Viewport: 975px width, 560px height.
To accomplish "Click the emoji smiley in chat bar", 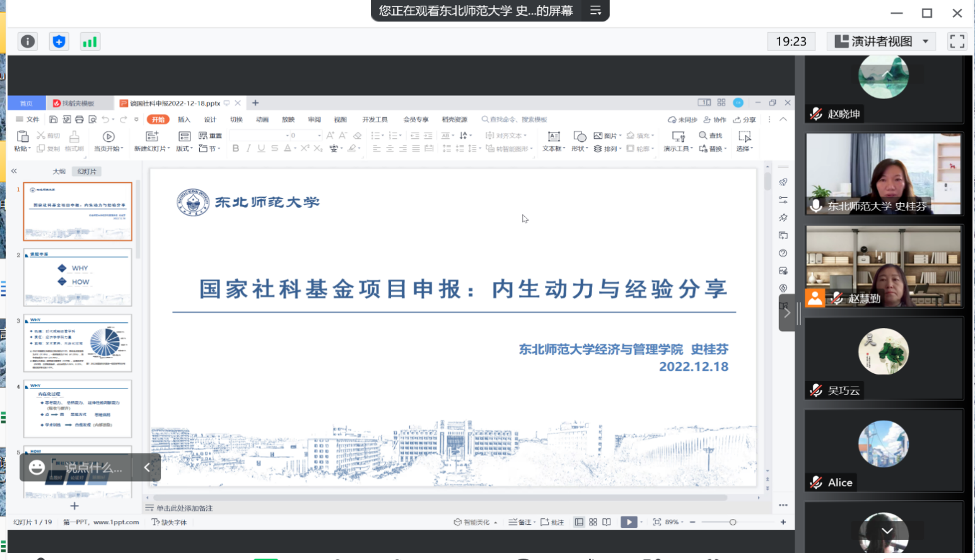I will [x=37, y=467].
